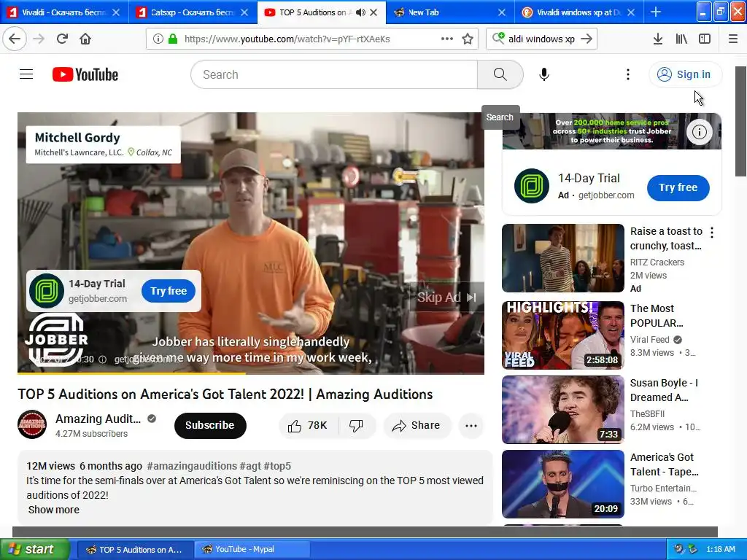Dislike the video with thumbs down
Screen dimensions: 747x560
click(x=356, y=426)
